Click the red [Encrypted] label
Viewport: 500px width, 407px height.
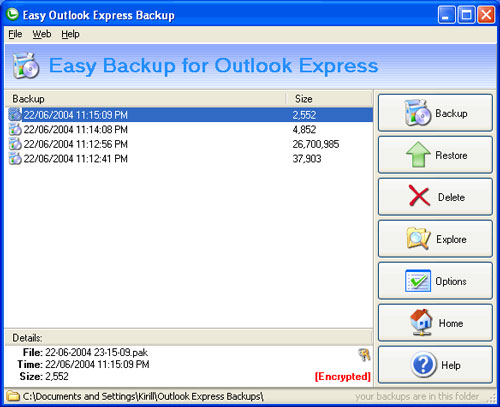(x=343, y=377)
